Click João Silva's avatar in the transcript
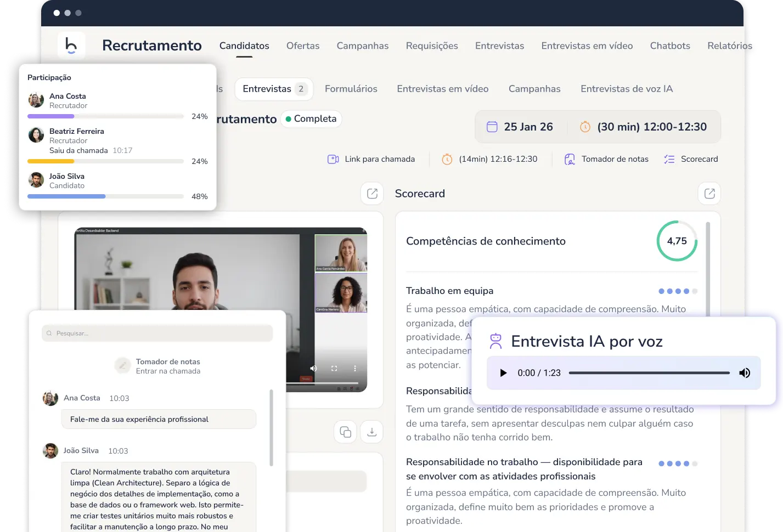783x532 pixels. click(50, 451)
